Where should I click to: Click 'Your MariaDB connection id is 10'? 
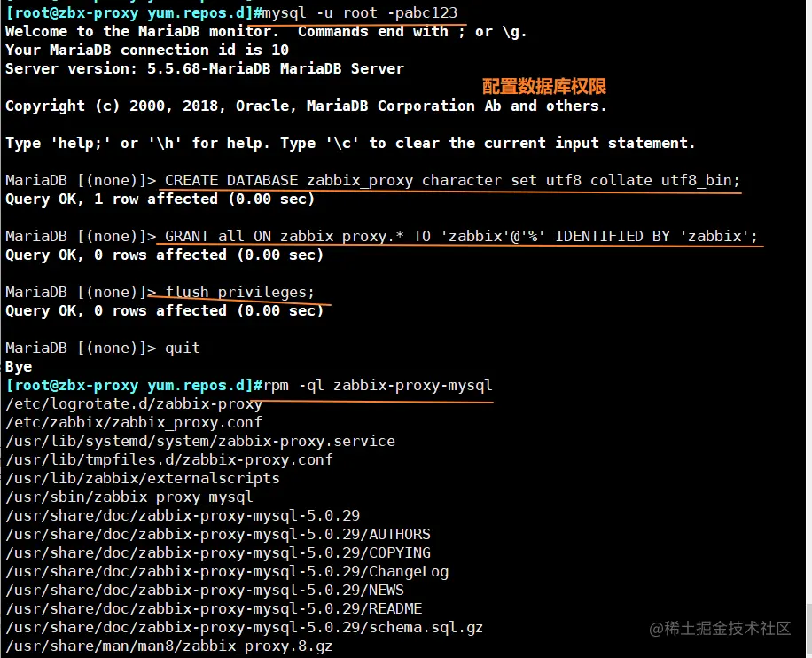click(x=147, y=51)
